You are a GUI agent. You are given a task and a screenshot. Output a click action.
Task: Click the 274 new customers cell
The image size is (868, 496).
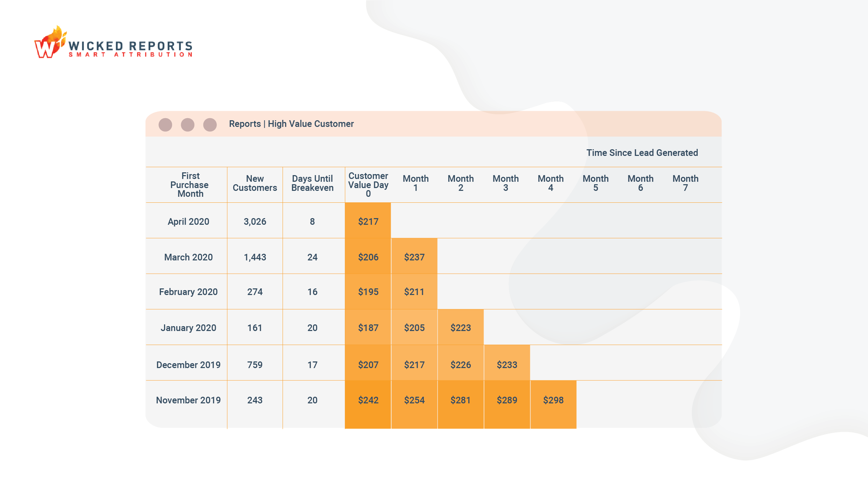(255, 292)
